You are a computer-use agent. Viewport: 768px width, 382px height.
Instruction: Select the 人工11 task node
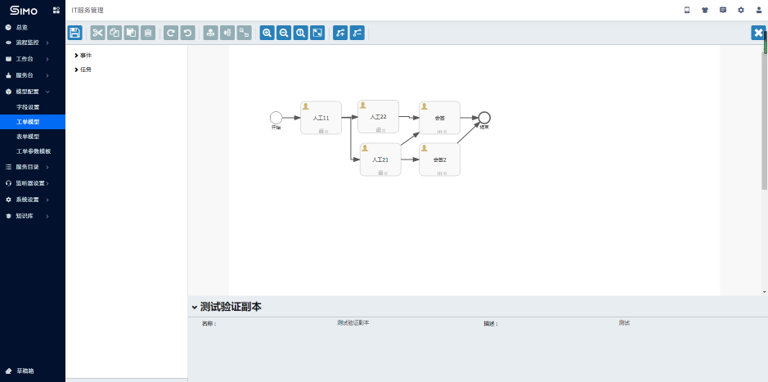click(321, 118)
